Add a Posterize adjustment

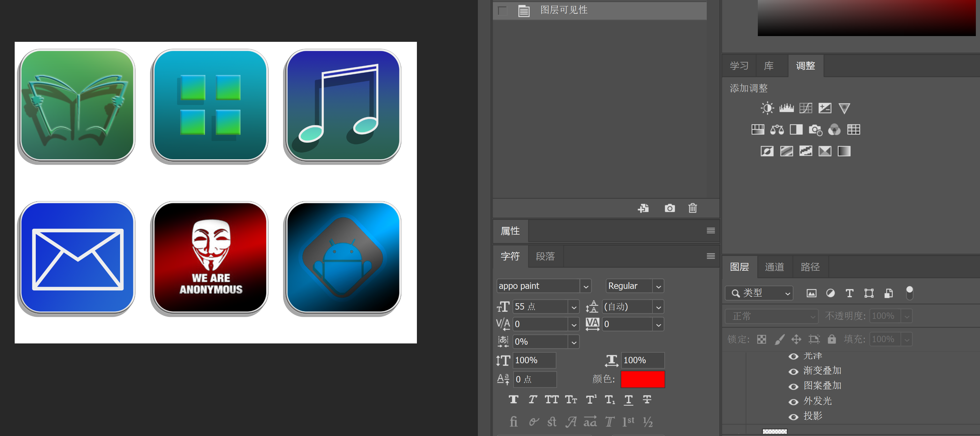(786, 151)
